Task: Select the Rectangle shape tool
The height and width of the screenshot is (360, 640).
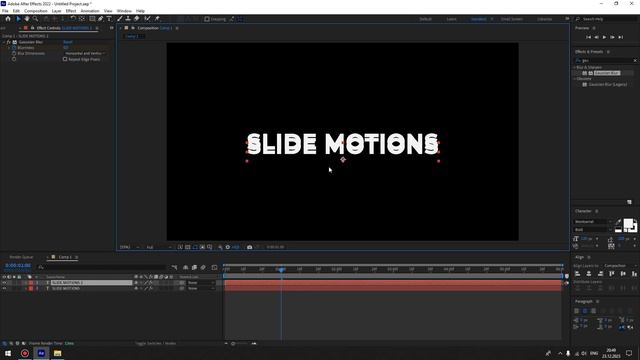Action: 92,19
